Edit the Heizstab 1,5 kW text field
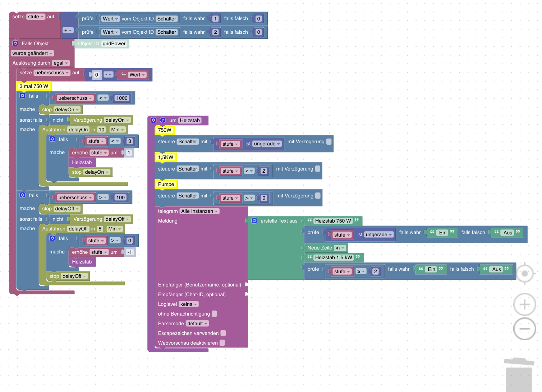The width and height of the screenshot is (542, 392). click(x=334, y=257)
